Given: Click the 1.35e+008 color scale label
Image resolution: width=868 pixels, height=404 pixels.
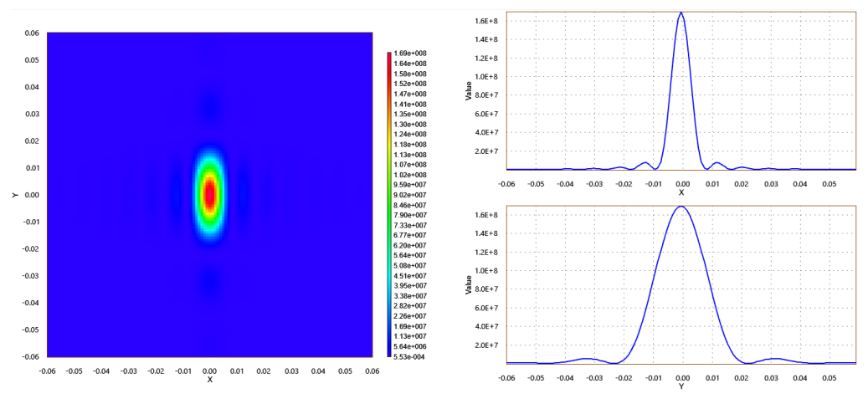Looking at the screenshot, I should click(409, 114).
